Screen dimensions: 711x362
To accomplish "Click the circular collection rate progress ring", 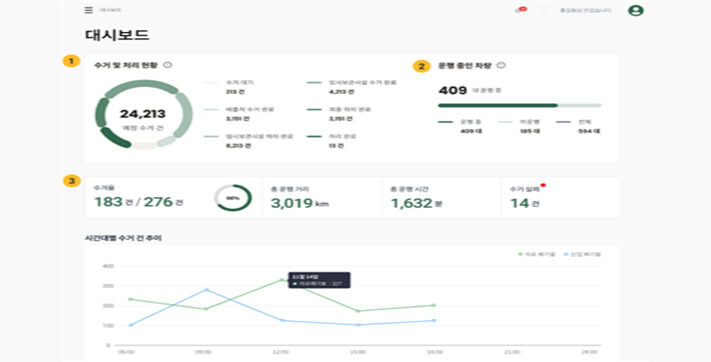I will tap(233, 198).
